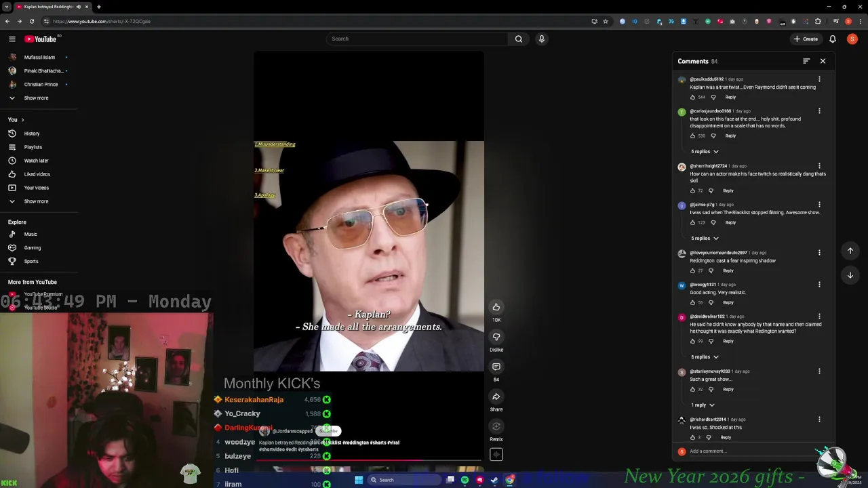The width and height of the screenshot is (868, 488).
Task: Go to previous short with up arrow
Action: 850,251
